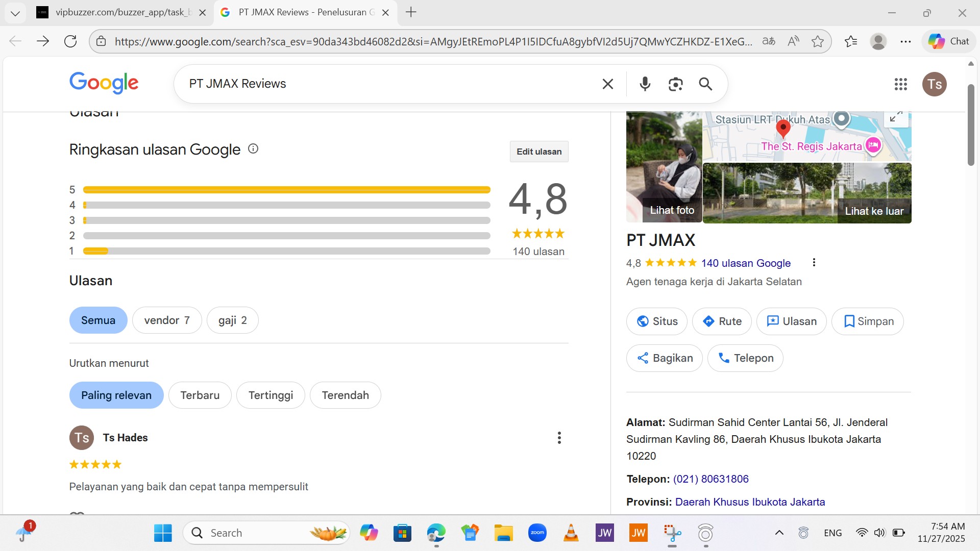Expand the map thumbnail fullscreen arrow

coord(895,117)
